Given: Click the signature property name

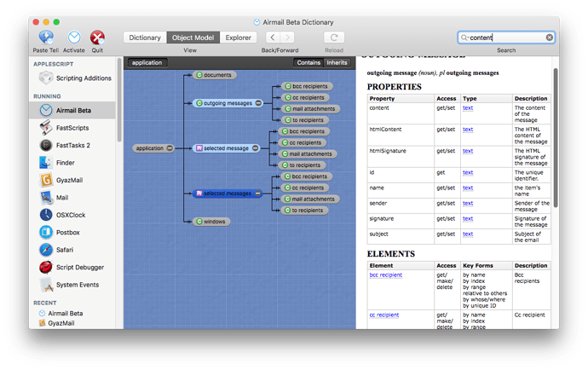Looking at the screenshot, I should pos(382,218).
